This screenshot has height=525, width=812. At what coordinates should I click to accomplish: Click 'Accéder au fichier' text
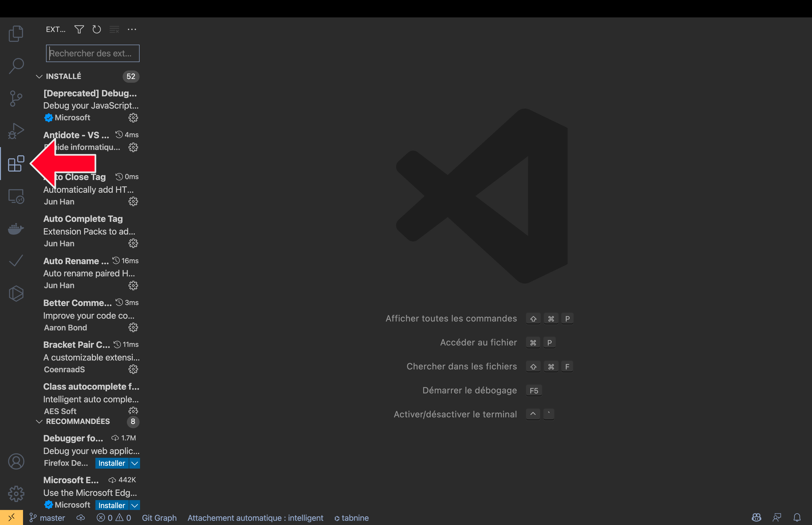478,342
